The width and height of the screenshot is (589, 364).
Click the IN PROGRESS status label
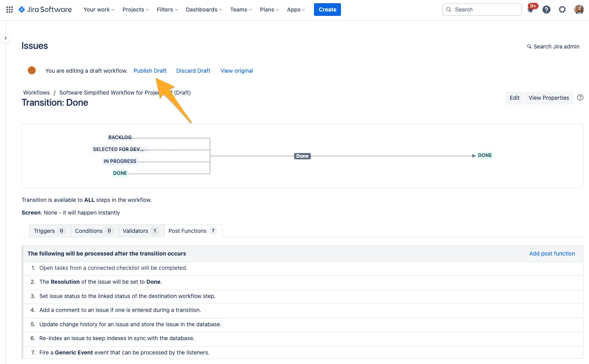click(x=120, y=161)
